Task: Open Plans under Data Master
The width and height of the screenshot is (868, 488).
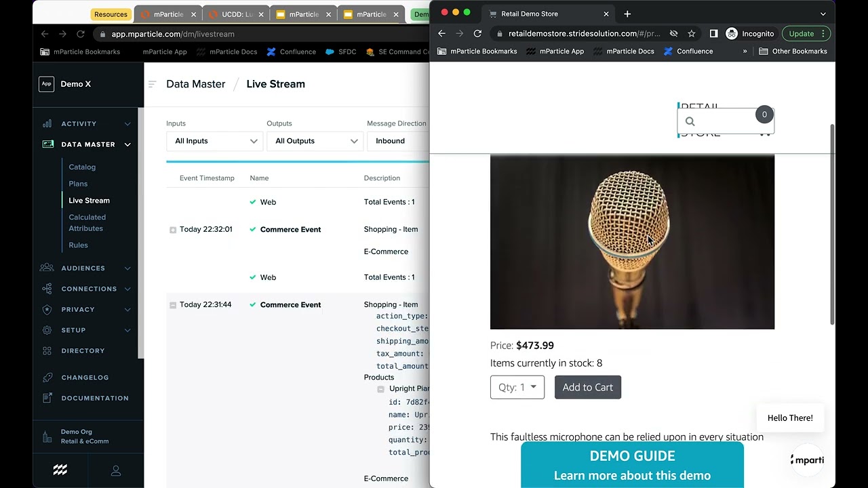Action: (78, 184)
